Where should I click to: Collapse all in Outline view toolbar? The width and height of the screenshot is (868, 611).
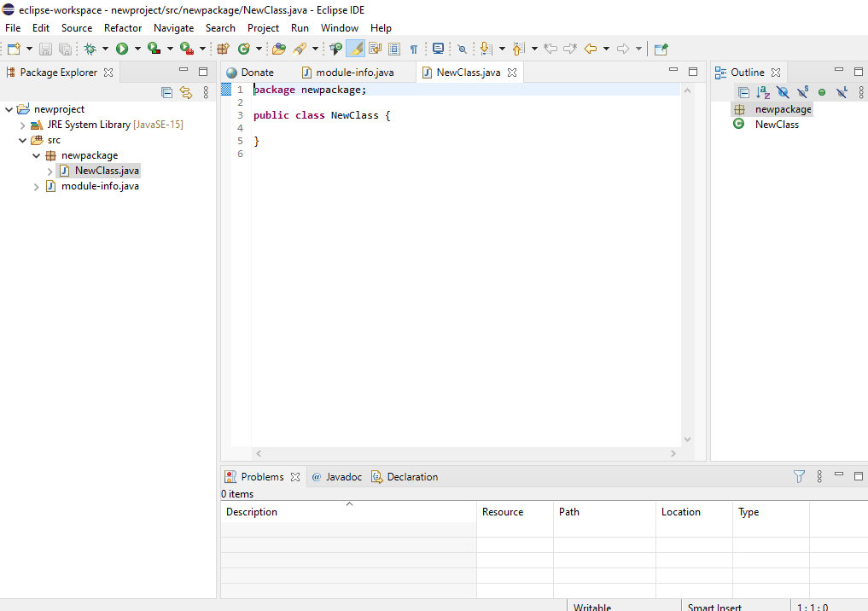(x=743, y=92)
